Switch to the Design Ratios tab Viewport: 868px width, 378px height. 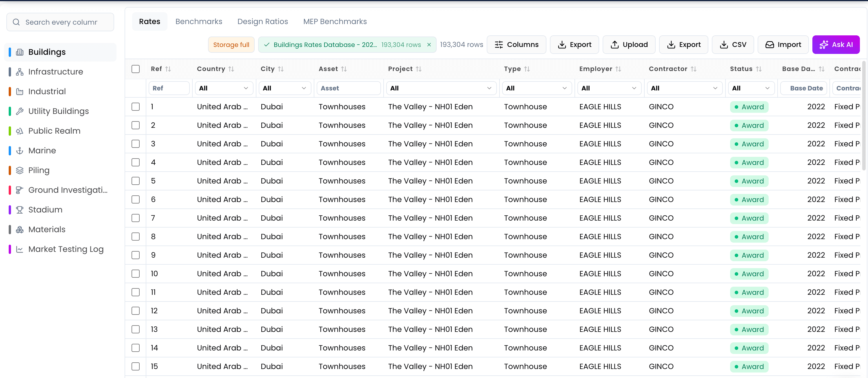262,21
